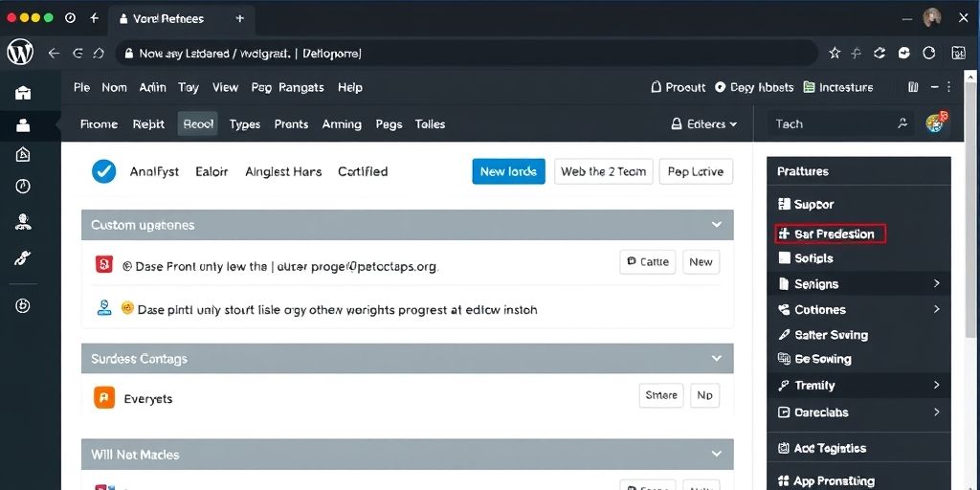Click the search icon in Tach field
Screen dimensions: 980x490
pos(902,123)
